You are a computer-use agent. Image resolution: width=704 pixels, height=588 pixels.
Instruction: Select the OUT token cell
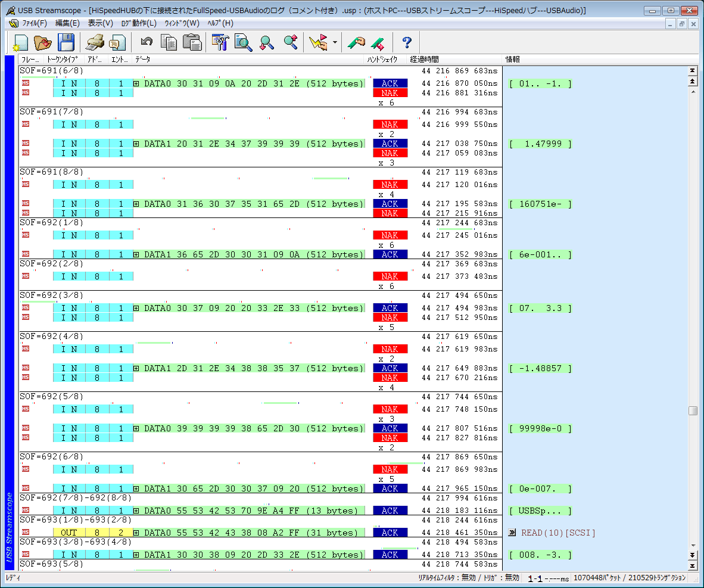click(68, 533)
